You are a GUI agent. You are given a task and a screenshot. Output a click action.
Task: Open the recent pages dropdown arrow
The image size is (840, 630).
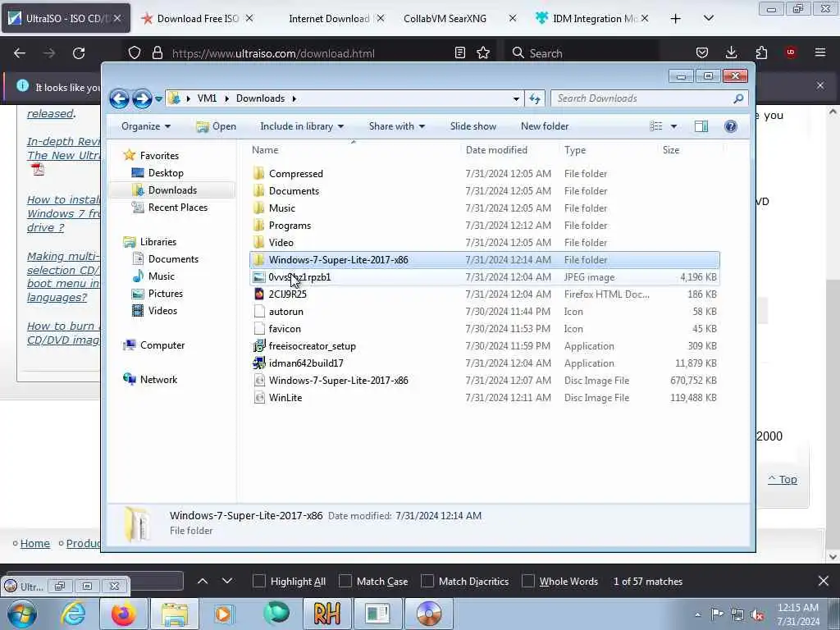(158, 99)
